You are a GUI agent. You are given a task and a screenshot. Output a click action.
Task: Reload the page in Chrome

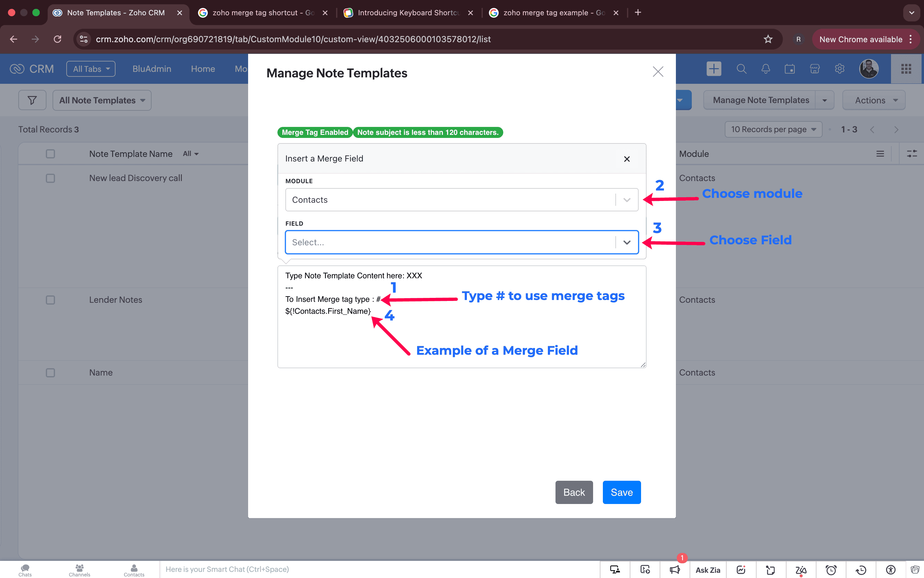[x=57, y=39]
